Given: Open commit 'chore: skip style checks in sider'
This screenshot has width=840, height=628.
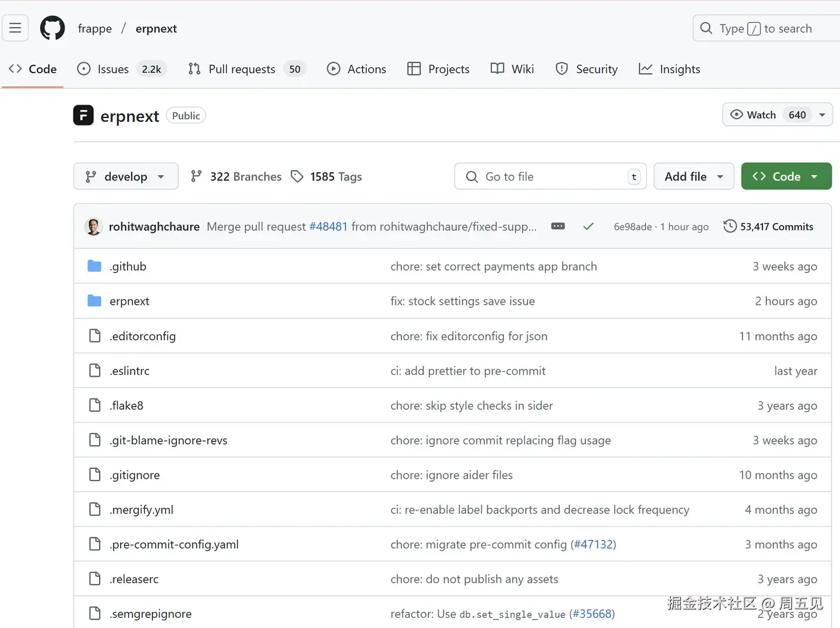Looking at the screenshot, I should click(472, 405).
